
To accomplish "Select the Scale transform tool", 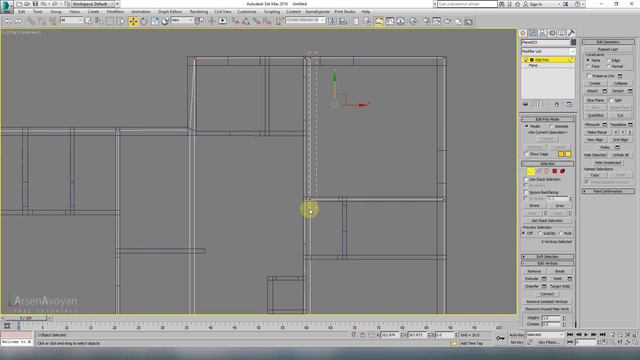I will tap(155, 21).
